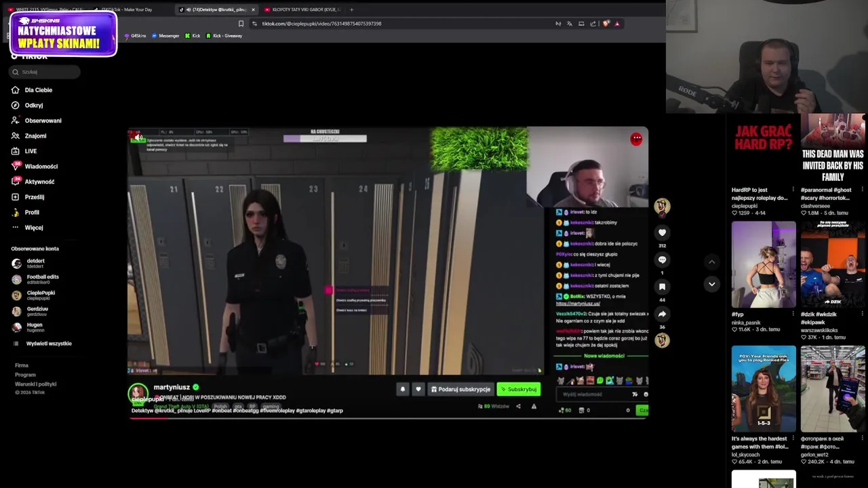868x488 pixels.
Task: Open G4Skins bookmark
Action: (135, 36)
